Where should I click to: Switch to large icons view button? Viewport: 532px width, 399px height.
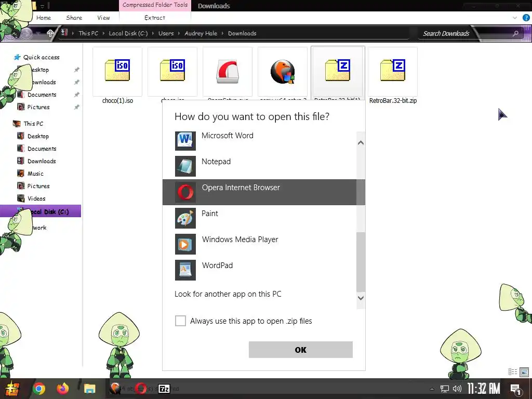pyautogui.click(x=524, y=372)
